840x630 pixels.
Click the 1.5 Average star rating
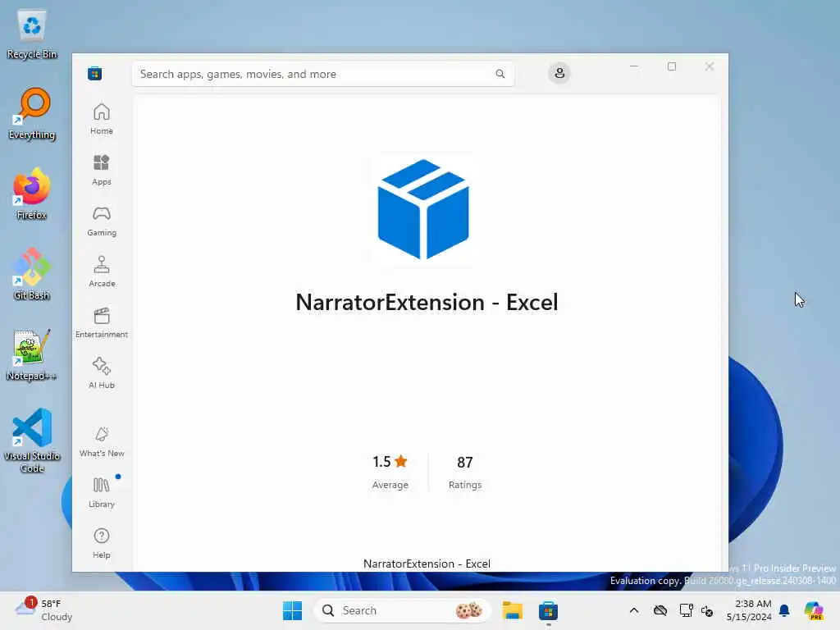(390, 472)
